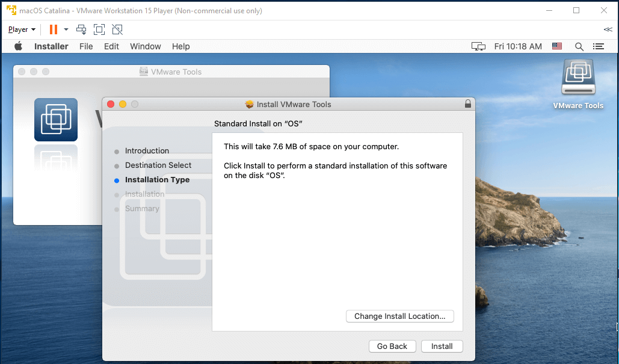Minimize the VMware Player window
Image resolution: width=619 pixels, height=364 pixels.
point(549,10)
